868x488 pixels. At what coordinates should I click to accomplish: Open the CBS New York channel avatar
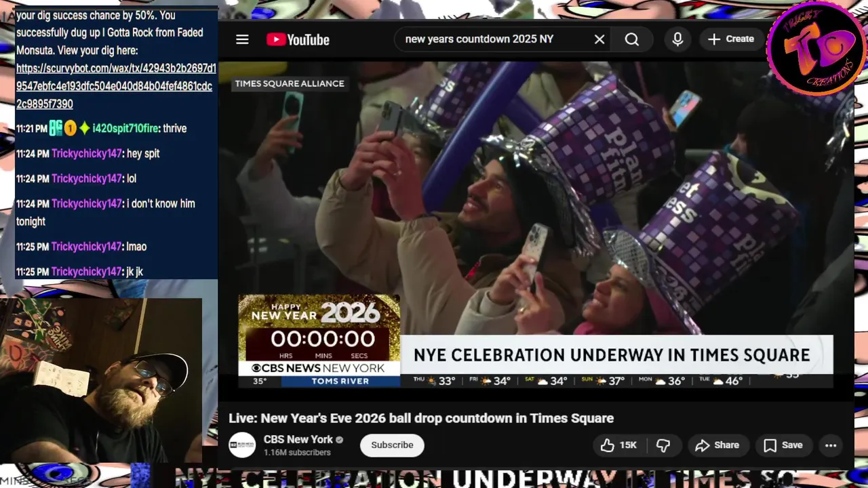(x=242, y=445)
